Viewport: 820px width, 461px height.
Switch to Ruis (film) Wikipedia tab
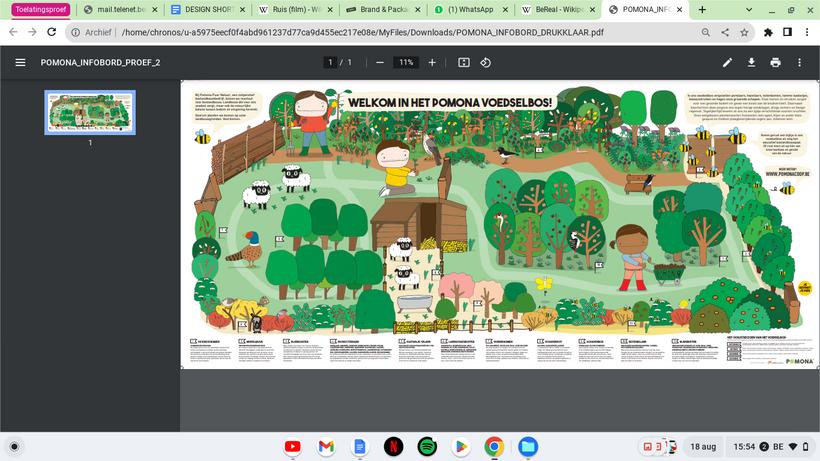(x=295, y=9)
